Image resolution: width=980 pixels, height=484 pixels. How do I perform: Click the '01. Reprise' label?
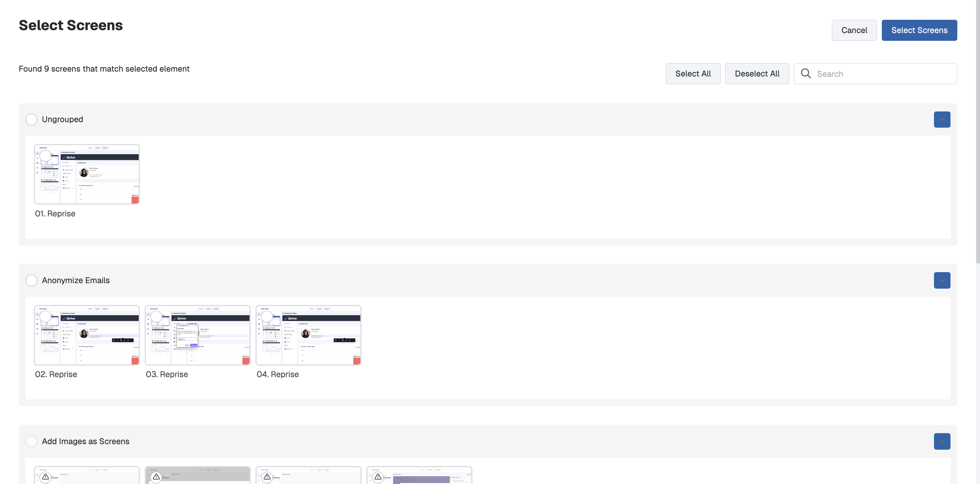(55, 214)
